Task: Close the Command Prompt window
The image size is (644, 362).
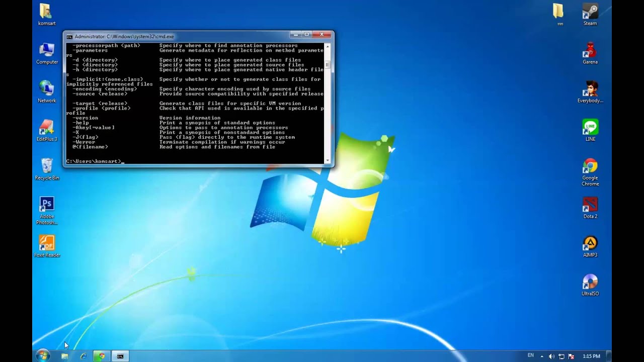Action: (322, 35)
